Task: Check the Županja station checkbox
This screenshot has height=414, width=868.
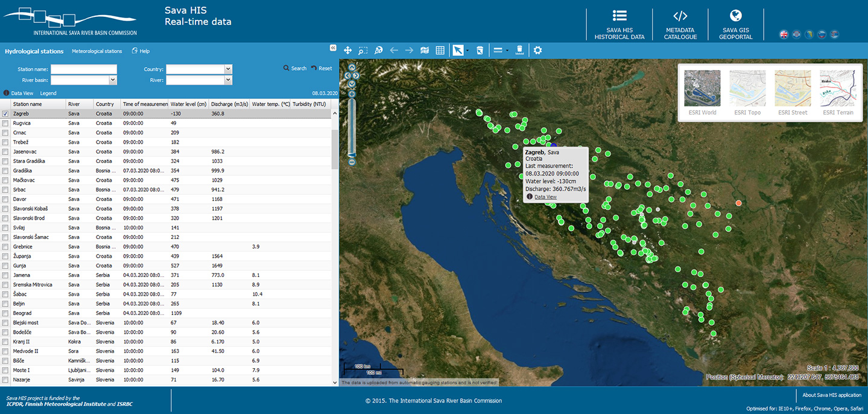Action: click(5, 256)
